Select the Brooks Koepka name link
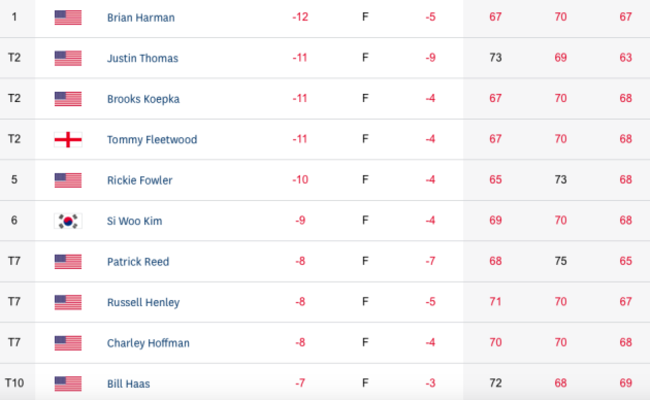The image size is (650, 400). 143,99
